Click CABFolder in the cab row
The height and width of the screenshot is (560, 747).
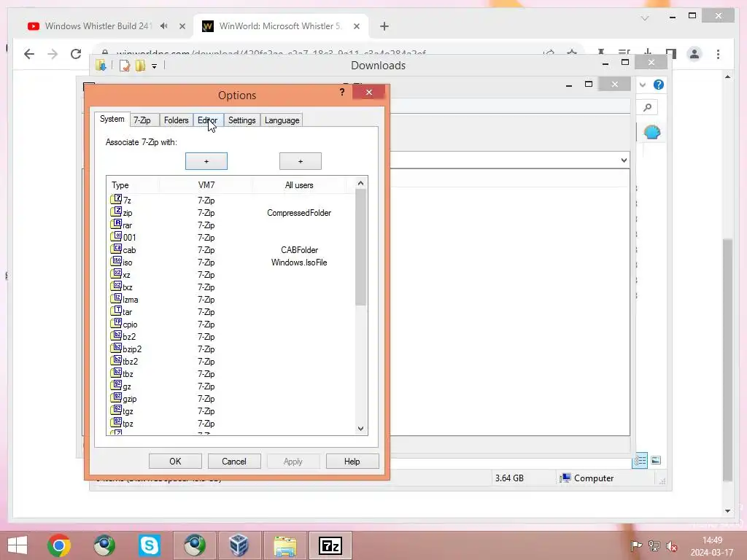299,250
